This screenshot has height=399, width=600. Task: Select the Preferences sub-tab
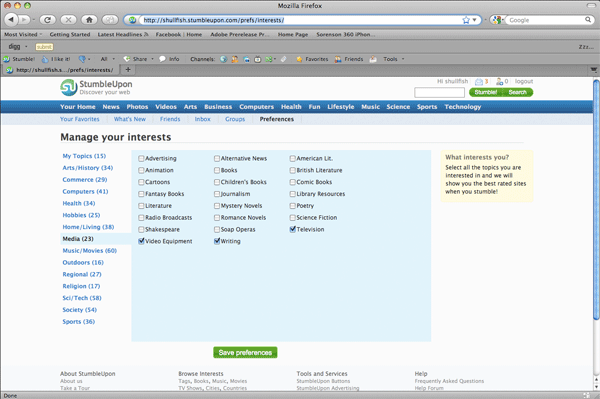click(277, 119)
